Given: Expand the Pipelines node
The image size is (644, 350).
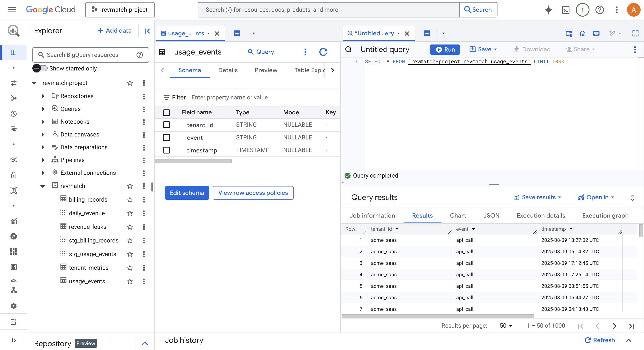Looking at the screenshot, I should click(43, 160).
